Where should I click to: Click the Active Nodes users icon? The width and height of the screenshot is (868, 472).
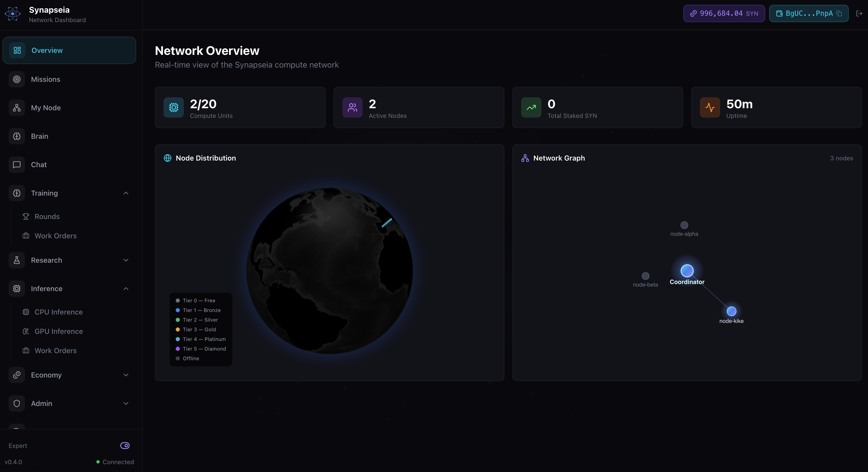[352, 107]
